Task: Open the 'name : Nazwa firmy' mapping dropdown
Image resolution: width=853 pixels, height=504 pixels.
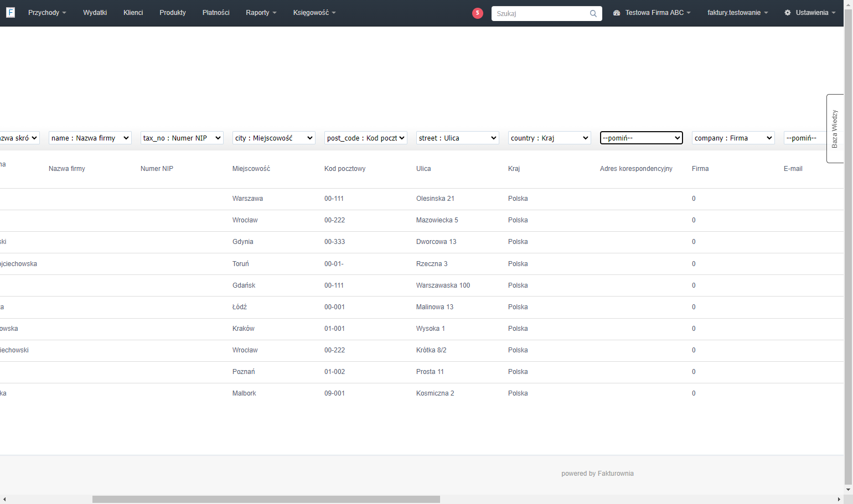Action: click(x=90, y=138)
